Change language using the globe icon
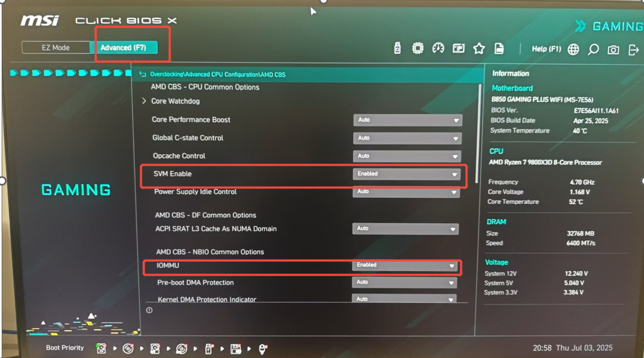 (573, 50)
